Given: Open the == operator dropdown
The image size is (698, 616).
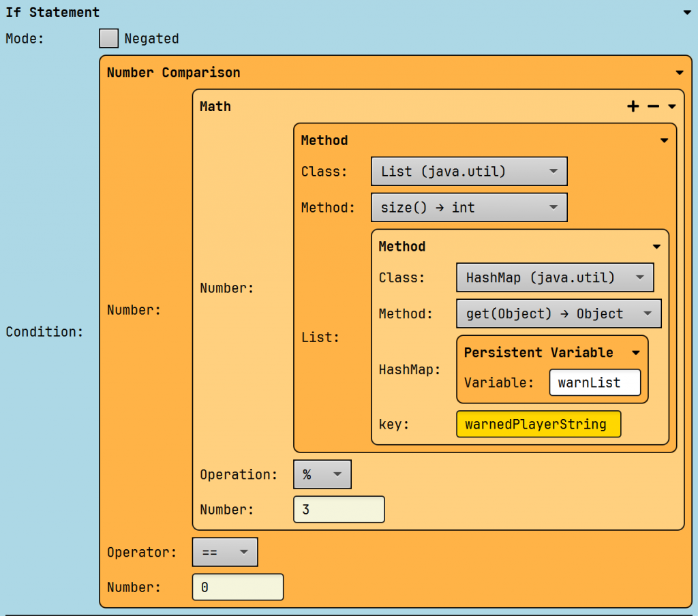Looking at the screenshot, I should (x=225, y=553).
